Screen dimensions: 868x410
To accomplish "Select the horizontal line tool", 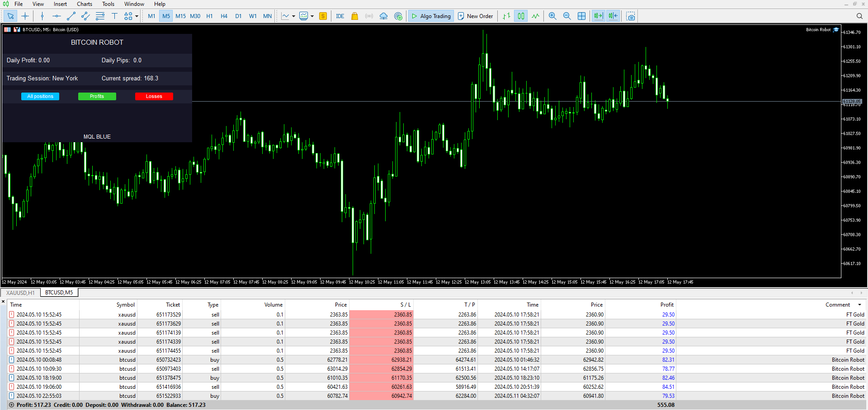I will coord(57,16).
